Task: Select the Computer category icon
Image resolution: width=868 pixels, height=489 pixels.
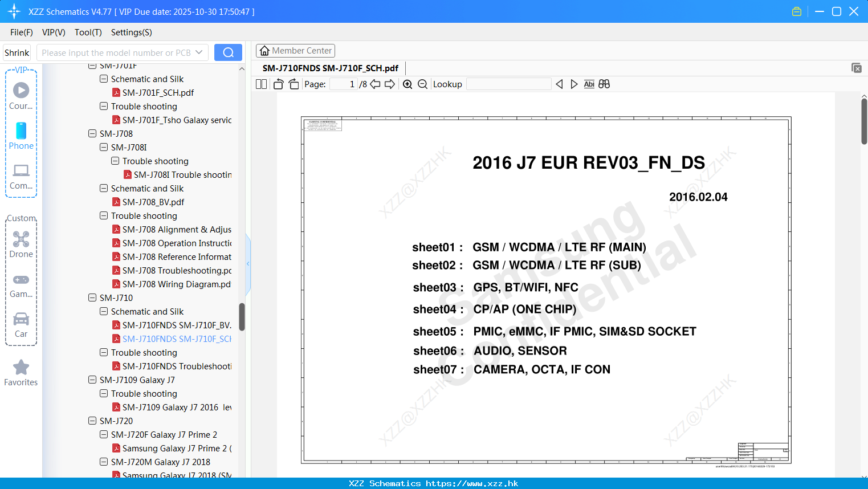Action: tap(21, 177)
